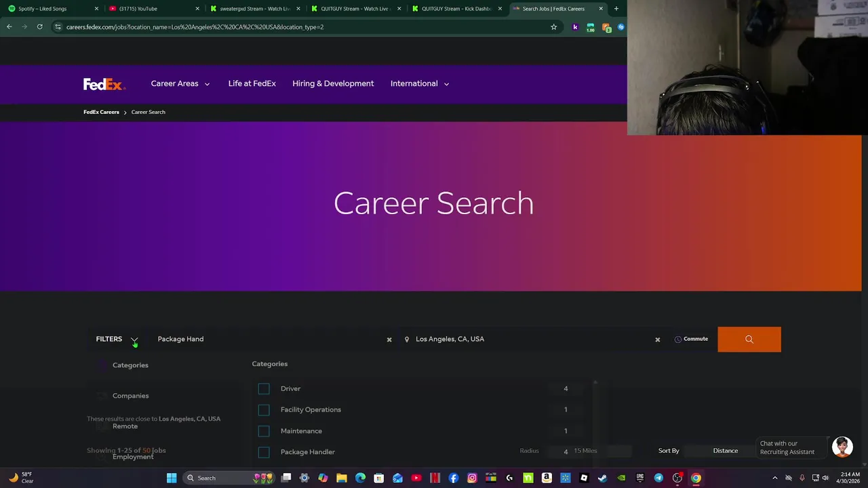Image resolution: width=868 pixels, height=488 pixels.
Task: Open the recruiting assistant chat avatar
Action: pos(842,447)
